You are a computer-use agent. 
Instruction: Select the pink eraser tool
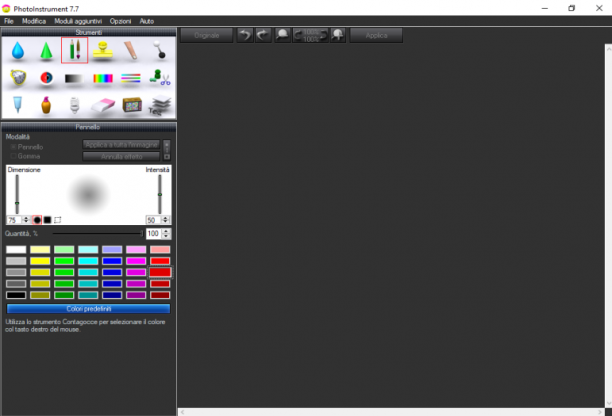(103, 105)
